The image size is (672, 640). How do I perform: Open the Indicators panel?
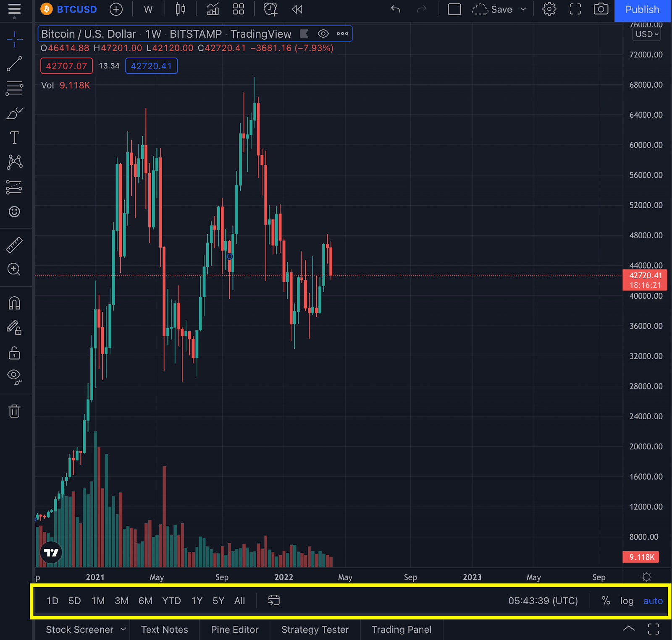pos(213,9)
